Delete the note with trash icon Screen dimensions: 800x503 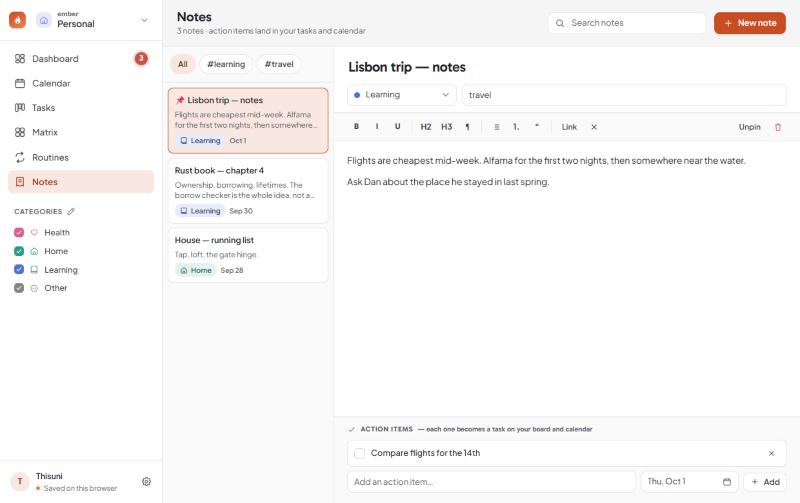(x=778, y=127)
